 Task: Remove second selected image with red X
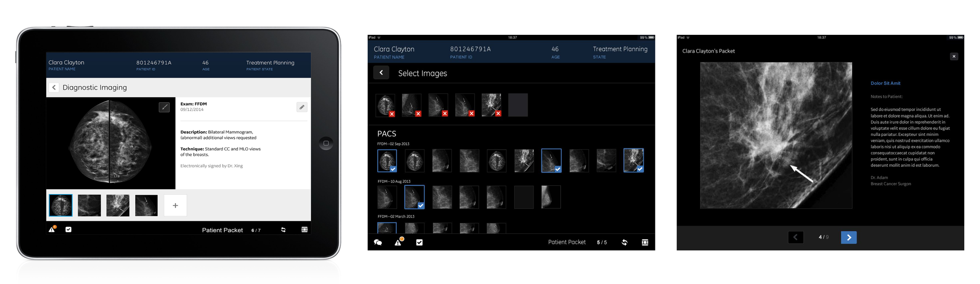(x=418, y=114)
